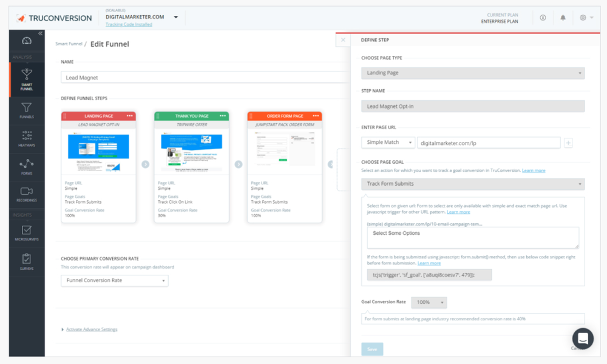Open Goal Conversion Rate 100% dropdown
The width and height of the screenshot is (607, 364).
point(429,302)
